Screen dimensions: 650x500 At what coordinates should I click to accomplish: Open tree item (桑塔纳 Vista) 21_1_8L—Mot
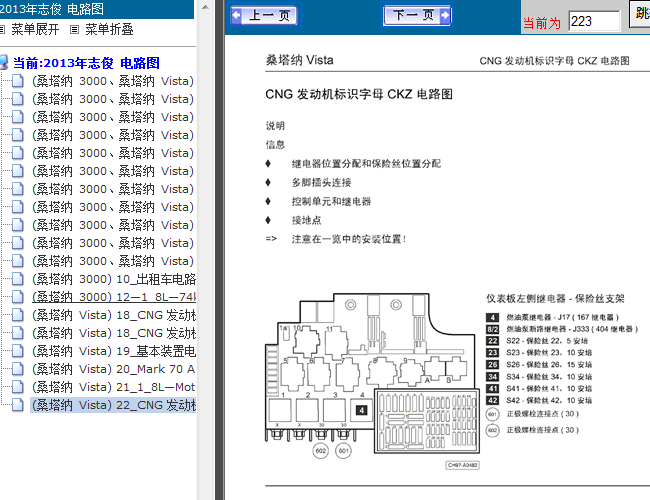click(x=114, y=387)
